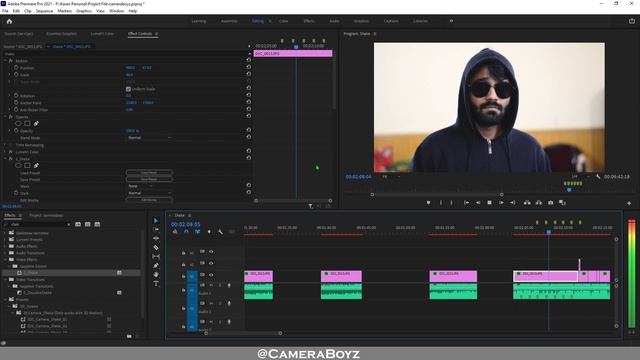Click the Lift button in program monitor
The height and width of the screenshot is (360, 640).
[527, 202]
